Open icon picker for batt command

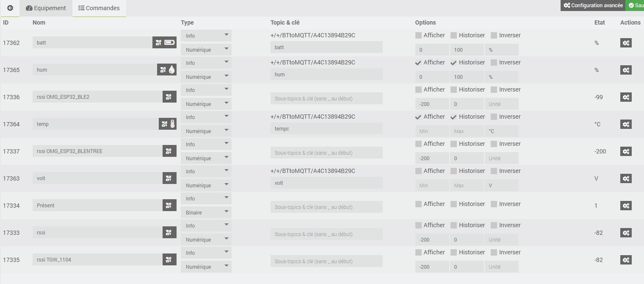point(164,42)
